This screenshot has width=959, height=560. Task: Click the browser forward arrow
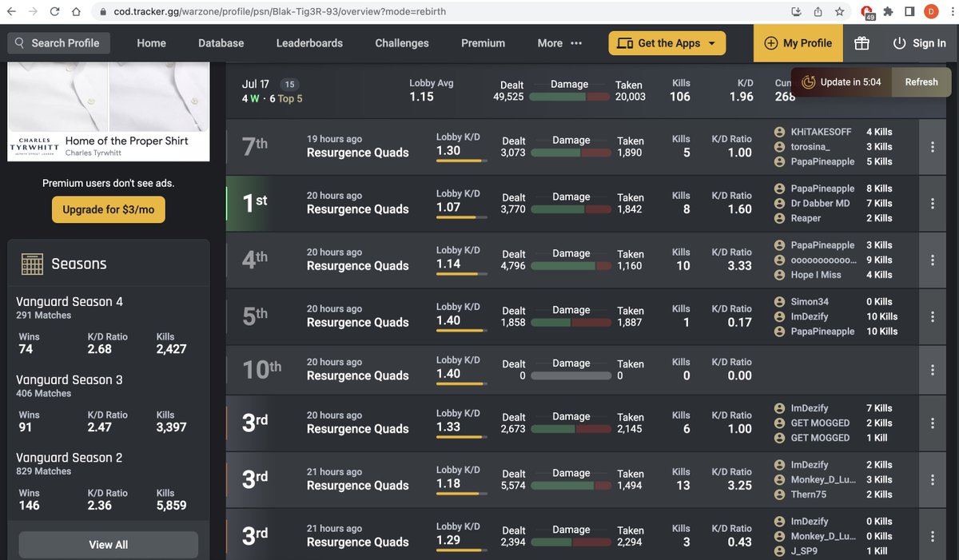pos(34,12)
